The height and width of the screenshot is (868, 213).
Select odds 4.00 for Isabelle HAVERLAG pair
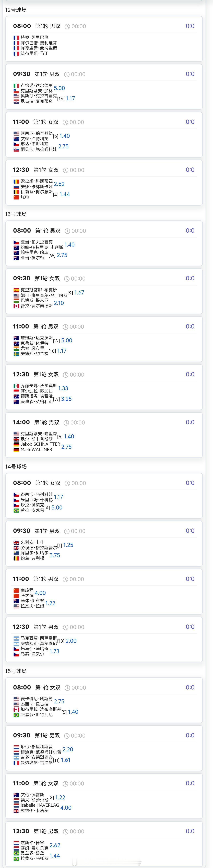(x=66, y=808)
